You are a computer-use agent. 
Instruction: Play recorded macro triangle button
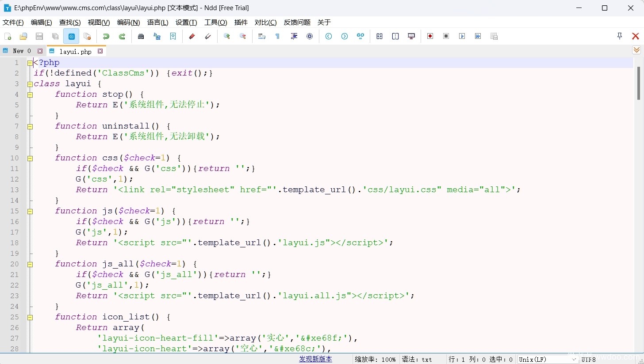coord(462,36)
